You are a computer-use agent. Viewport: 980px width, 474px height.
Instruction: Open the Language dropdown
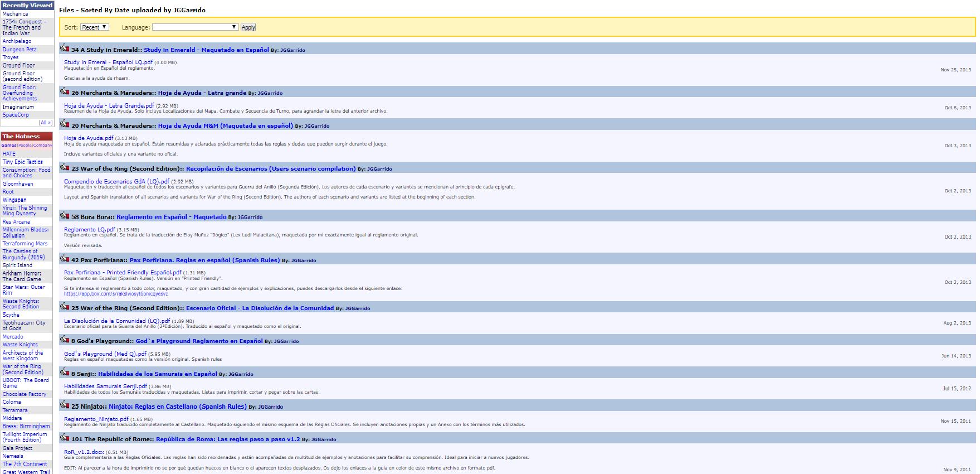[196, 27]
